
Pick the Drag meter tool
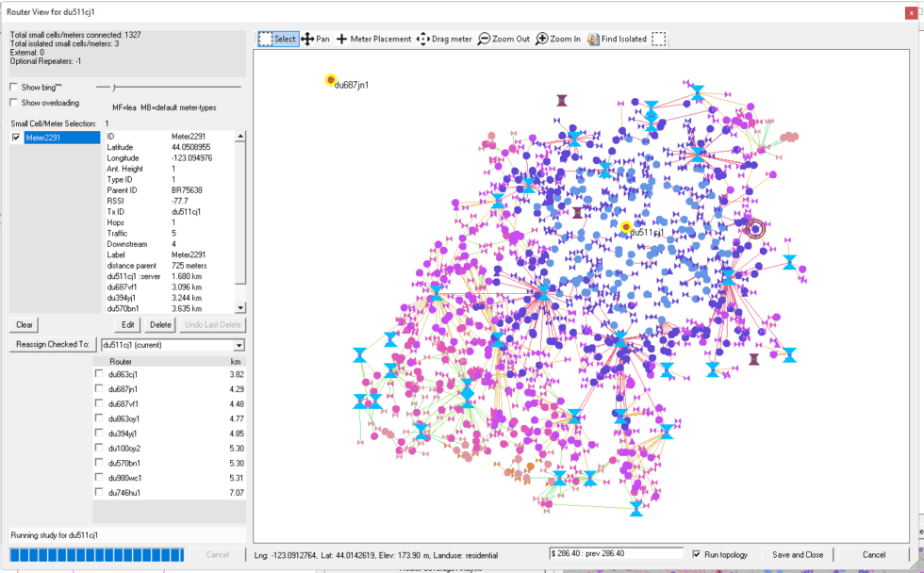click(444, 40)
